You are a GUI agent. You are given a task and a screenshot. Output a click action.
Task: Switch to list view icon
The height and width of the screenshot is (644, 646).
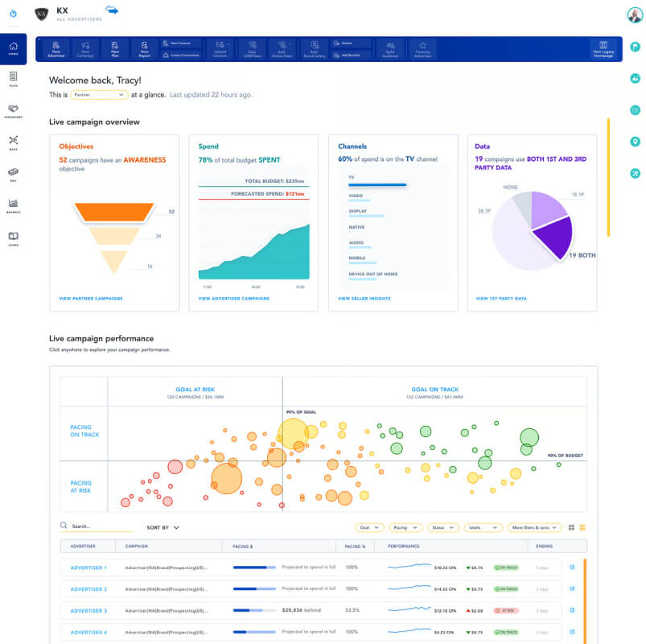582,527
